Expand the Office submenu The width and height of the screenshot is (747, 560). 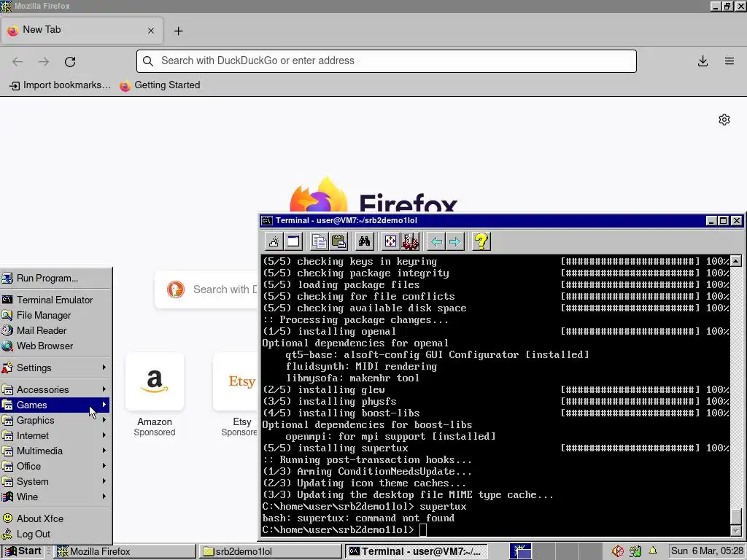coord(55,466)
